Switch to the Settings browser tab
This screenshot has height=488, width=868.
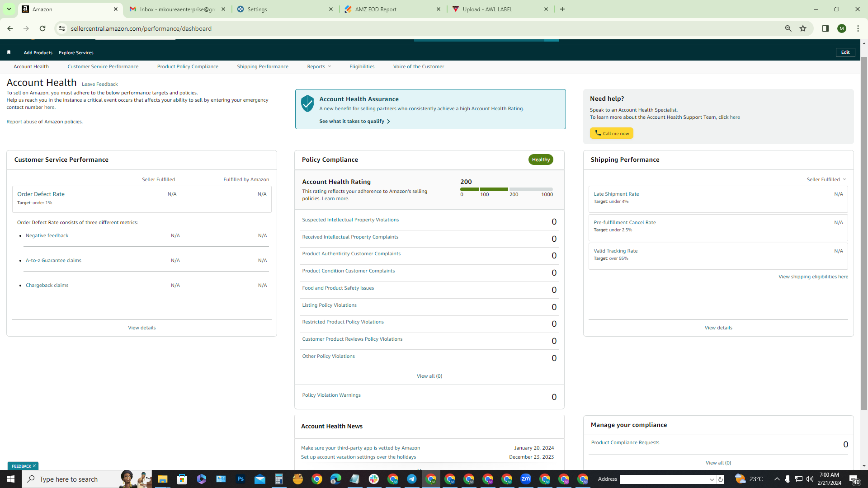(x=285, y=9)
